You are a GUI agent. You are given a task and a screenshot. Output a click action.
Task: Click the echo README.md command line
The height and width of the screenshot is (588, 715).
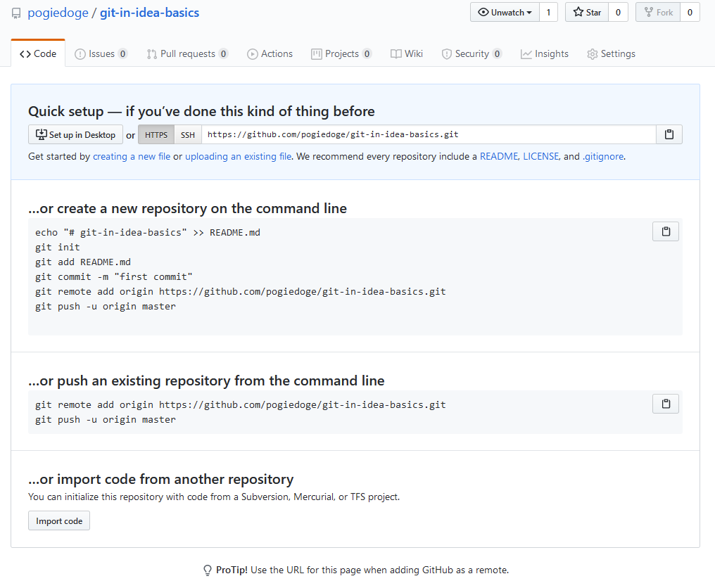(148, 233)
